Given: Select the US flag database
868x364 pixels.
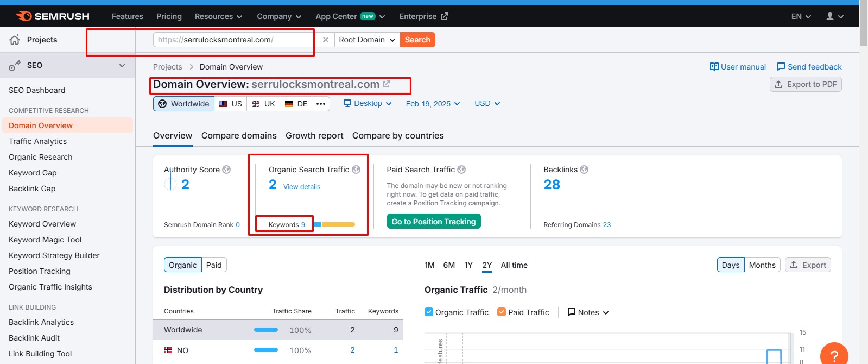Looking at the screenshot, I should [231, 104].
